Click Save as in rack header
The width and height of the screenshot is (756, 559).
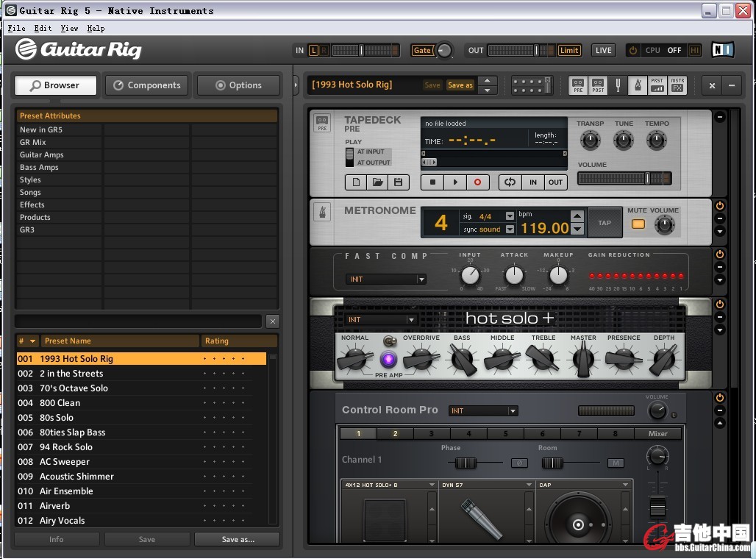[x=460, y=85]
